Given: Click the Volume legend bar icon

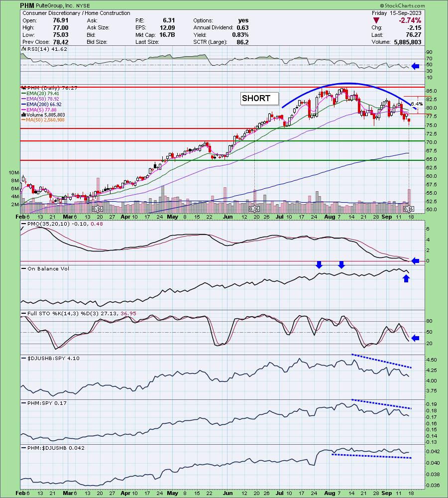Looking at the screenshot, I should tap(23, 115).
